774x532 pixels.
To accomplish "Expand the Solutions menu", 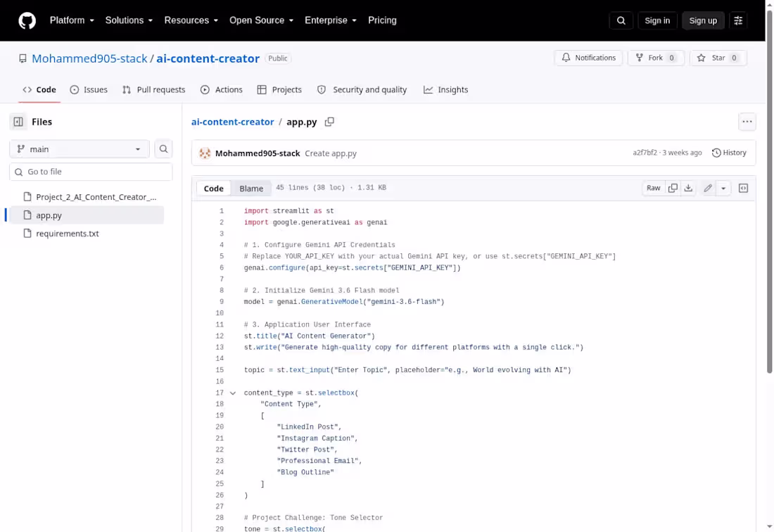I will [x=129, y=20].
